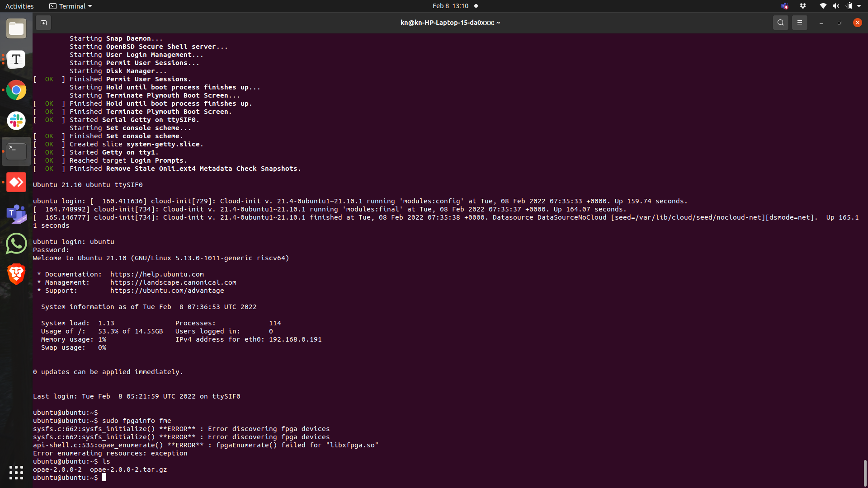The width and height of the screenshot is (868, 488).
Task: Click 'opae-2.0.0-2' directory name in output
Action: click(57, 469)
